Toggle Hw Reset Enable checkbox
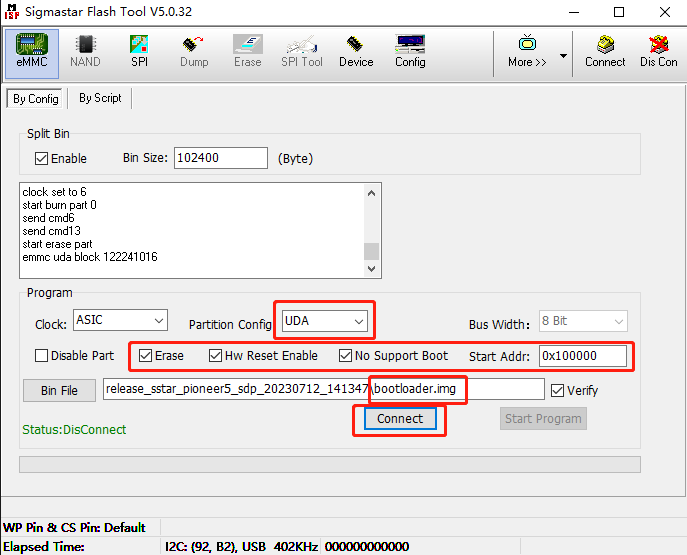687x555 pixels. click(x=216, y=355)
